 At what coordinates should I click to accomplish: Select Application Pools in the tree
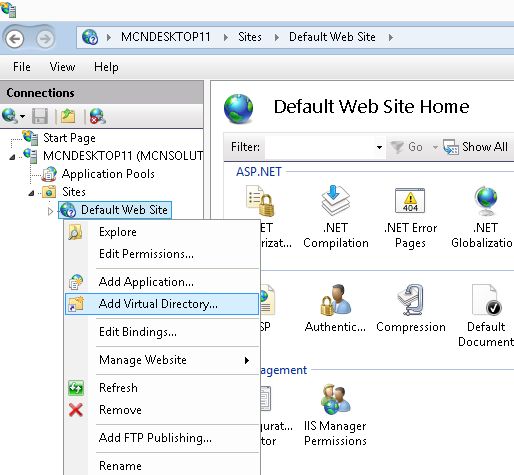tap(108, 174)
